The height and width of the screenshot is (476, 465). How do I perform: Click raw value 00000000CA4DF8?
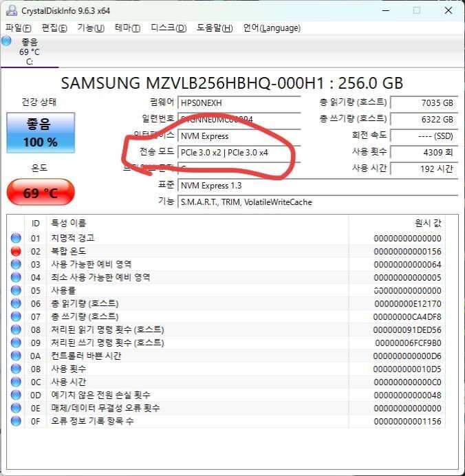tap(407, 316)
